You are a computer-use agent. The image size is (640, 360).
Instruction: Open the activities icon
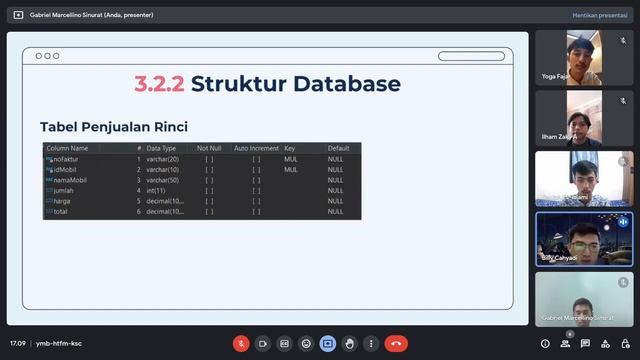pyautogui.click(x=605, y=344)
